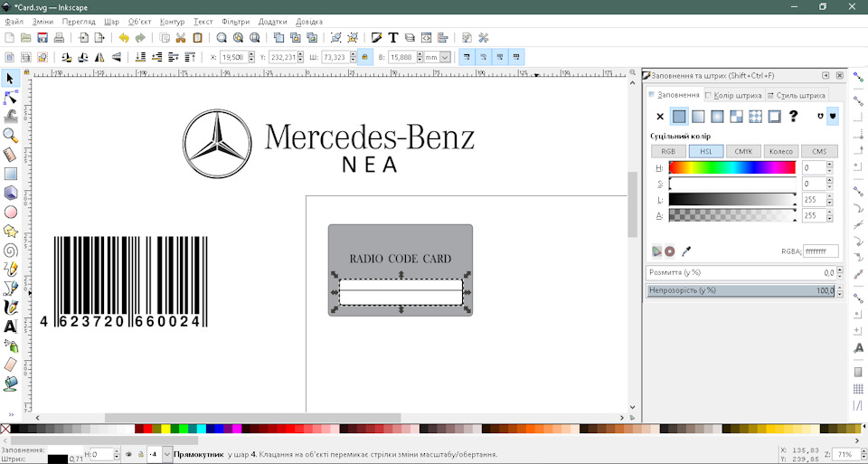Toggle layer lock icon in status bar
The height and width of the screenshot is (464, 868).
pos(141,455)
